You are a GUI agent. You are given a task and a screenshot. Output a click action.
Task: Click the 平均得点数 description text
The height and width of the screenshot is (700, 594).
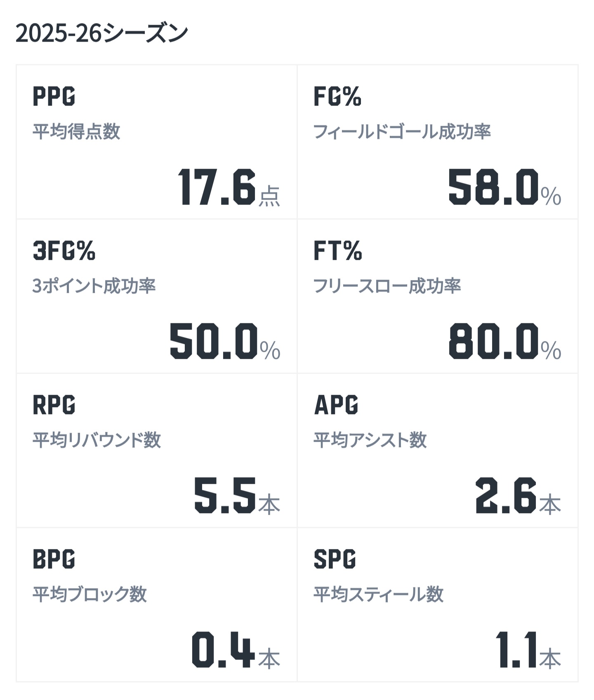tap(76, 132)
